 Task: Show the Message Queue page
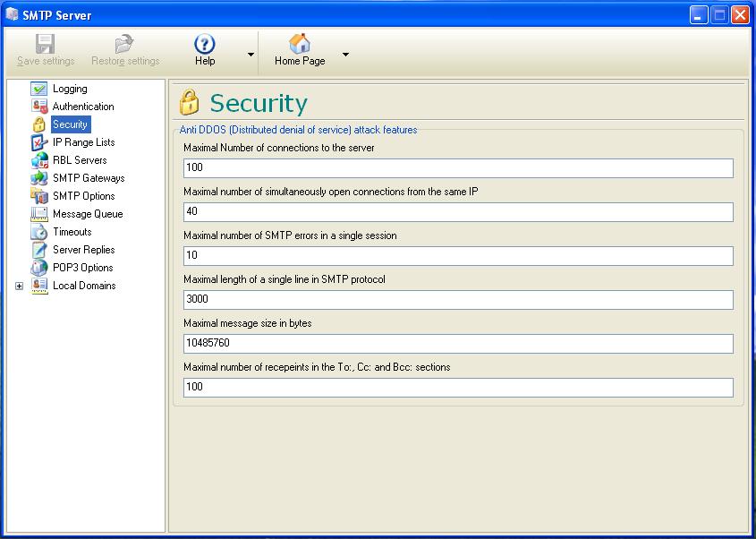coord(88,214)
